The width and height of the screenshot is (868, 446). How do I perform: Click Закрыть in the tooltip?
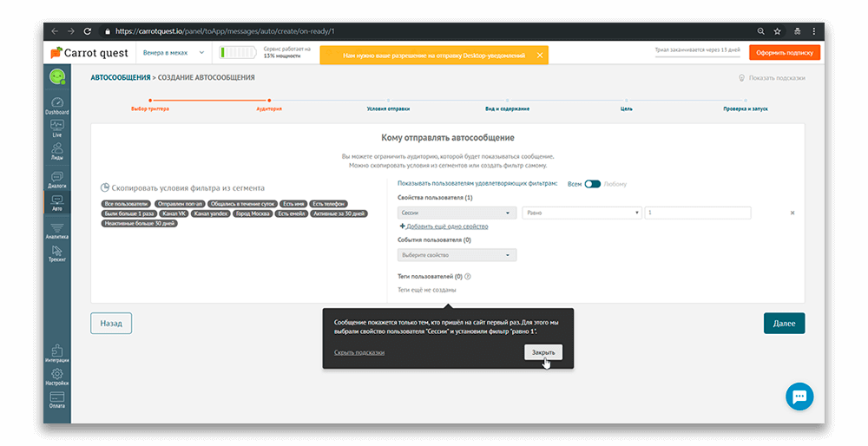[543, 352]
